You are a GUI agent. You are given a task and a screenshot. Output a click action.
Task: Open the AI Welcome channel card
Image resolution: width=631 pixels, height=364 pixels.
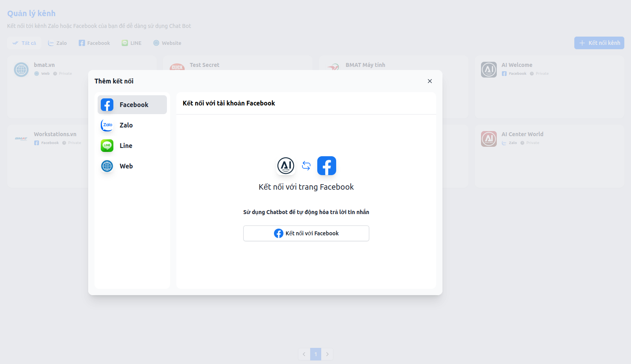coord(549,87)
